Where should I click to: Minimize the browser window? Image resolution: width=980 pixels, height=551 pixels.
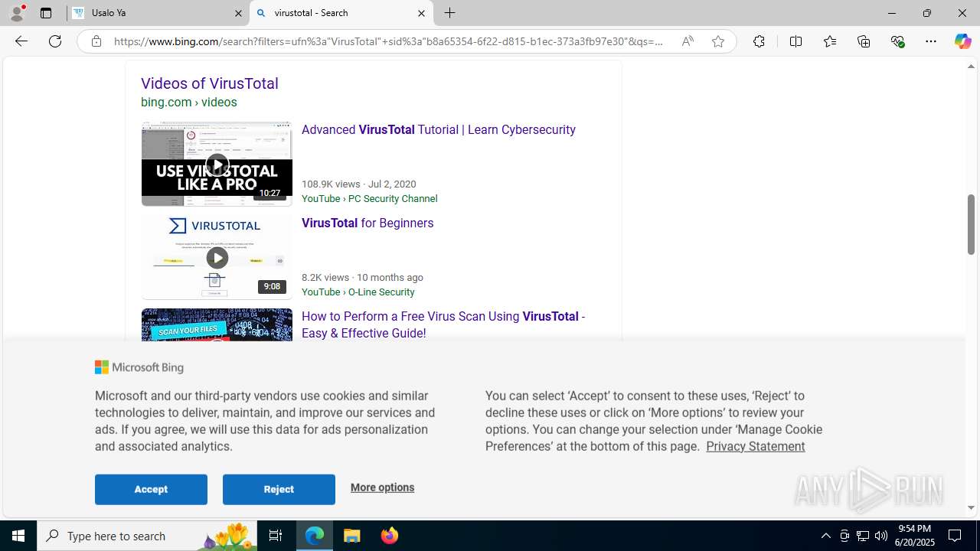891,13
